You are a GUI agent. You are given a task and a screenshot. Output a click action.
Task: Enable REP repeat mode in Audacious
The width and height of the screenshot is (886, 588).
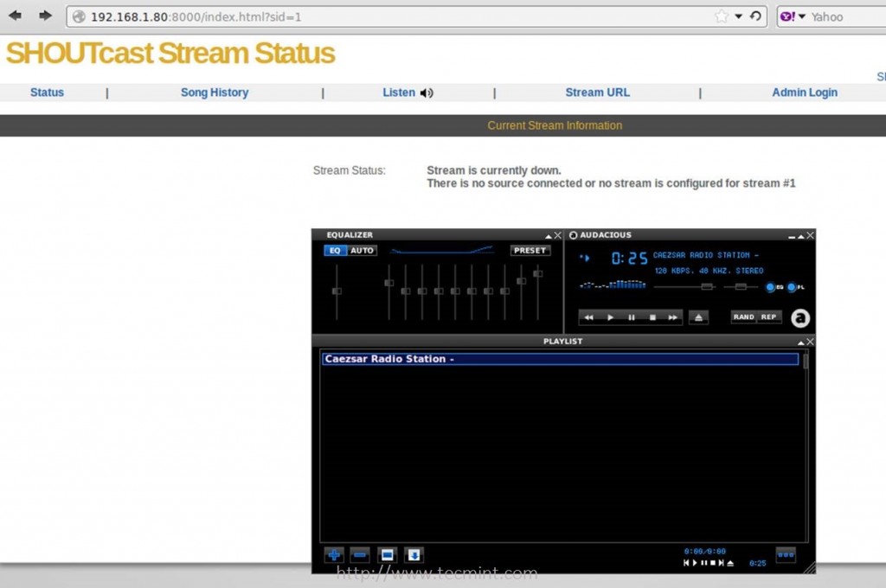[769, 316]
